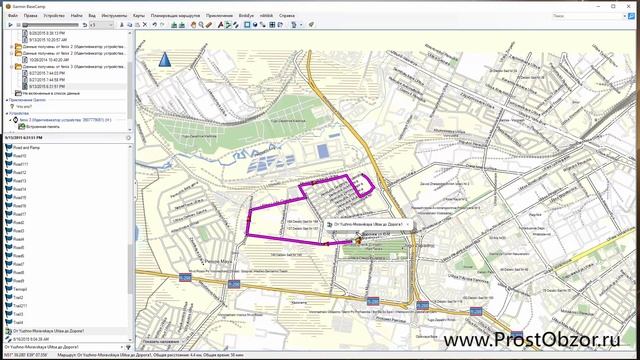The width and height of the screenshot is (640, 360).
Task: Click the 3D globe view icon
Action: tap(255, 25)
